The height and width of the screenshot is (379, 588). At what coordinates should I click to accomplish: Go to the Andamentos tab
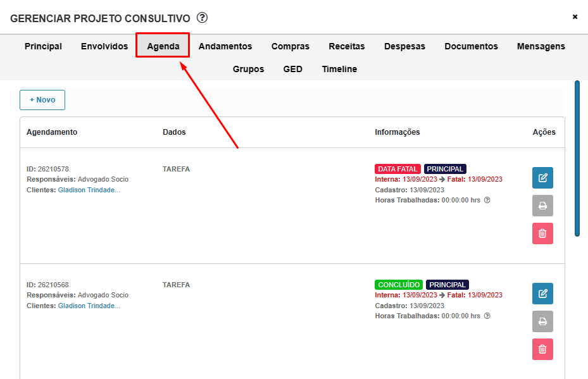[x=225, y=46]
